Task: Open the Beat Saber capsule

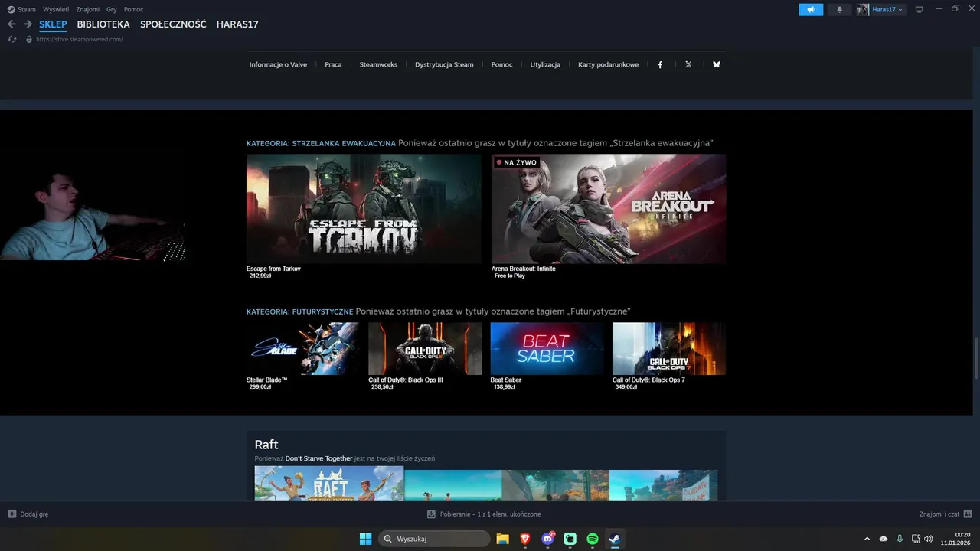Action: 547,348
